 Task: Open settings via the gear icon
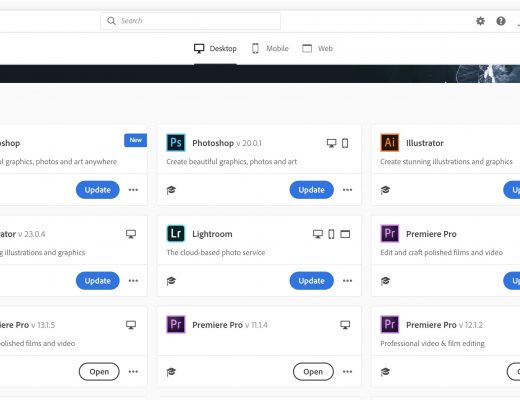tap(480, 21)
